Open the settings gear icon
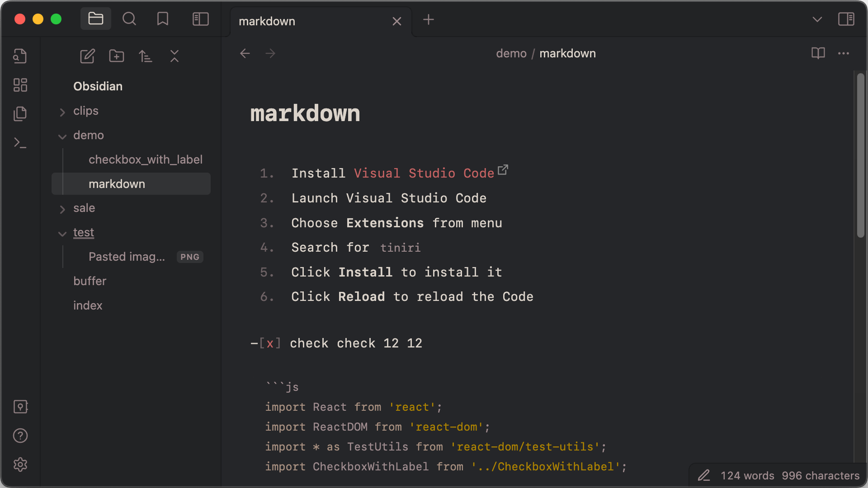The width and height of the screenshot is (868, 488). 20,465
